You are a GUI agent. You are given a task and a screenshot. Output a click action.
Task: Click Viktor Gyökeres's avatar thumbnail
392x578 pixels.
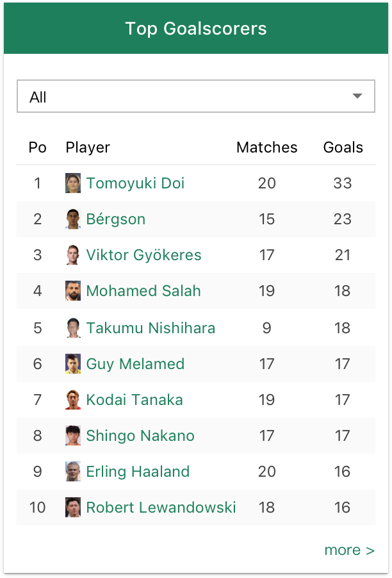tap(73, 255)
